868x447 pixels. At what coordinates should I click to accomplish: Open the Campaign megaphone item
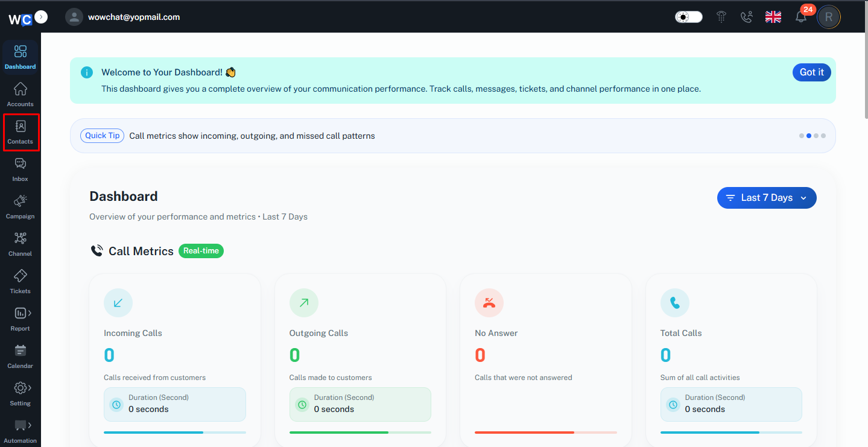point(21,207)
